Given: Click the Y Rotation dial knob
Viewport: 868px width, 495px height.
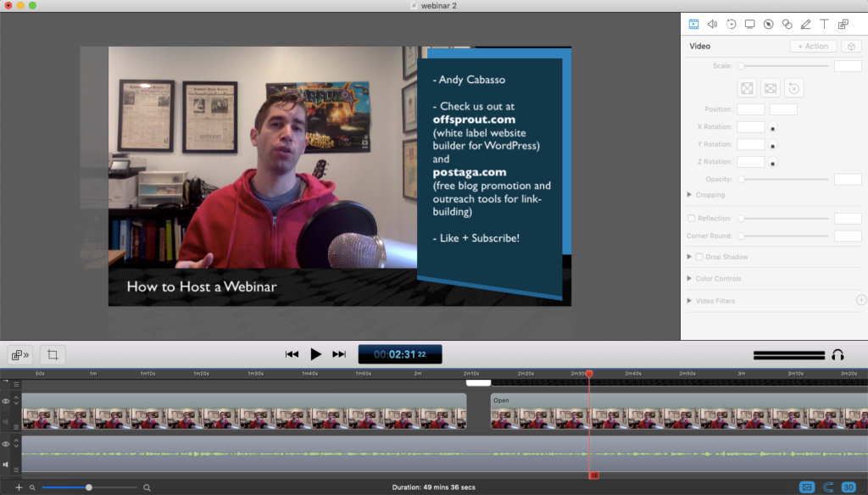Looking at the screenshot, I should point(773,145).
